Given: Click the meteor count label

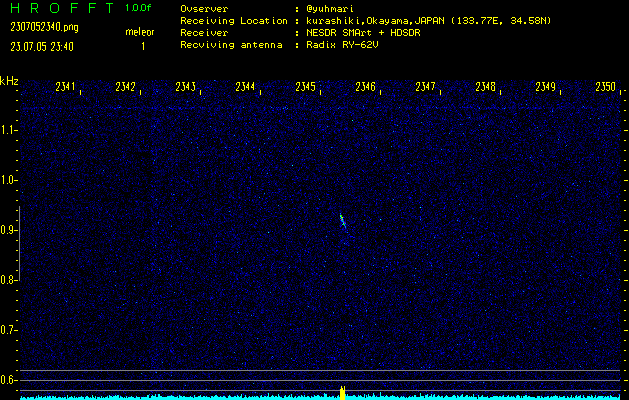Looking at the screenshot, I should click(x=139, y=32).
